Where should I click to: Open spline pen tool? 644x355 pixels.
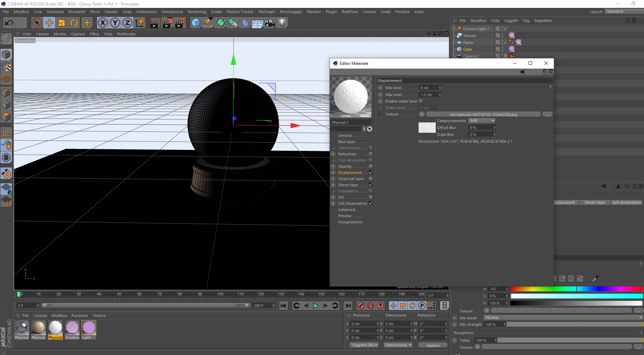(x=208, y=23)
